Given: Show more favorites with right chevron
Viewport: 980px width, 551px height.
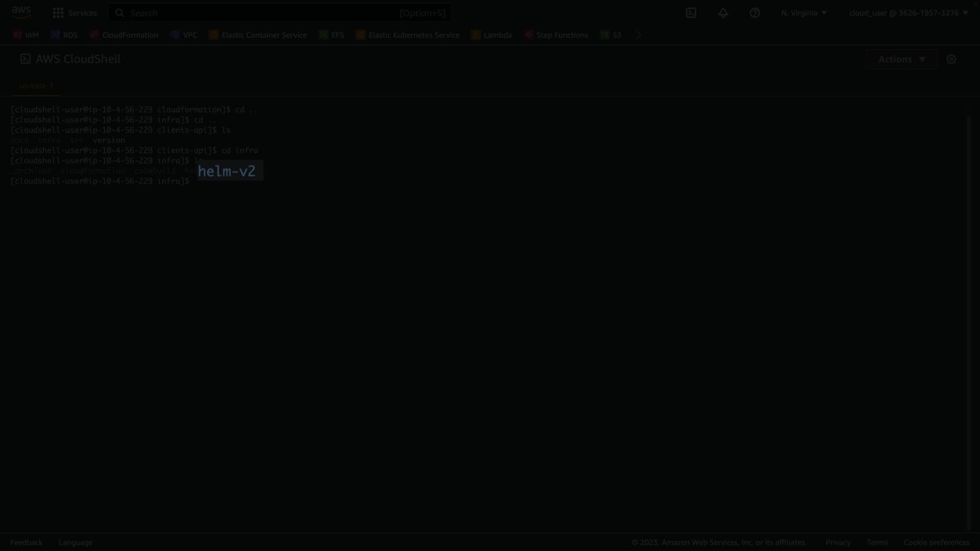Looking at the screenshot, I should [x=639, y=35].
